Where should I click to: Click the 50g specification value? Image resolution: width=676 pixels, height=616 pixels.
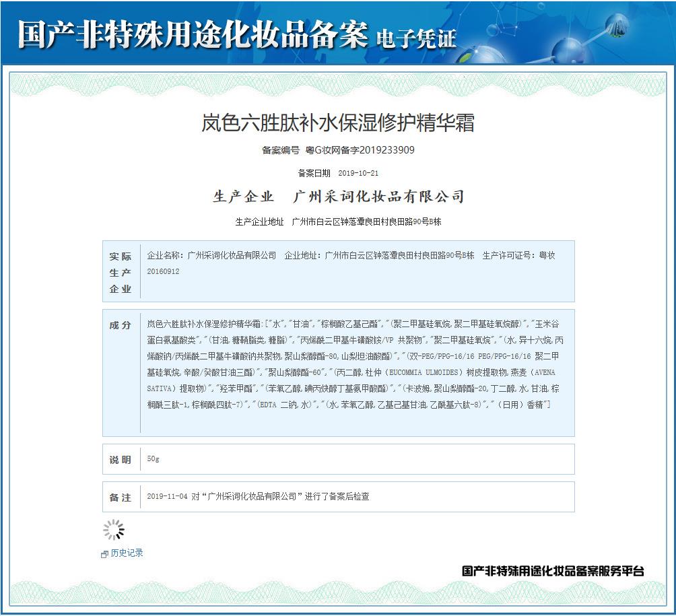coord(153,458)
